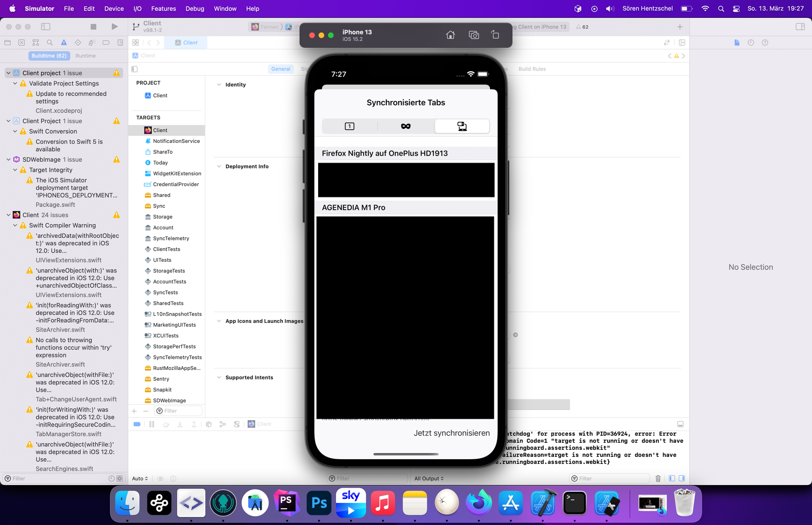This screenshot has height=525, width=812.
Task: Click the Xcode Stop button
Action: [94, 27]
